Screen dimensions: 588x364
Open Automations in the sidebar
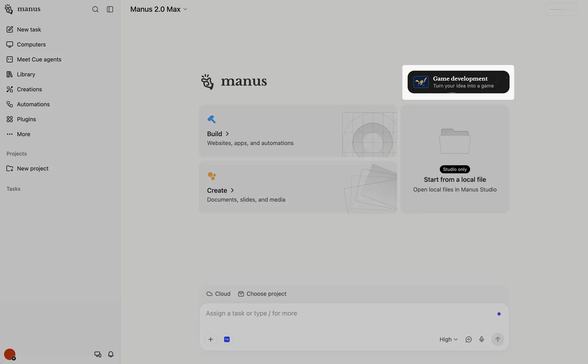(60, 104)
